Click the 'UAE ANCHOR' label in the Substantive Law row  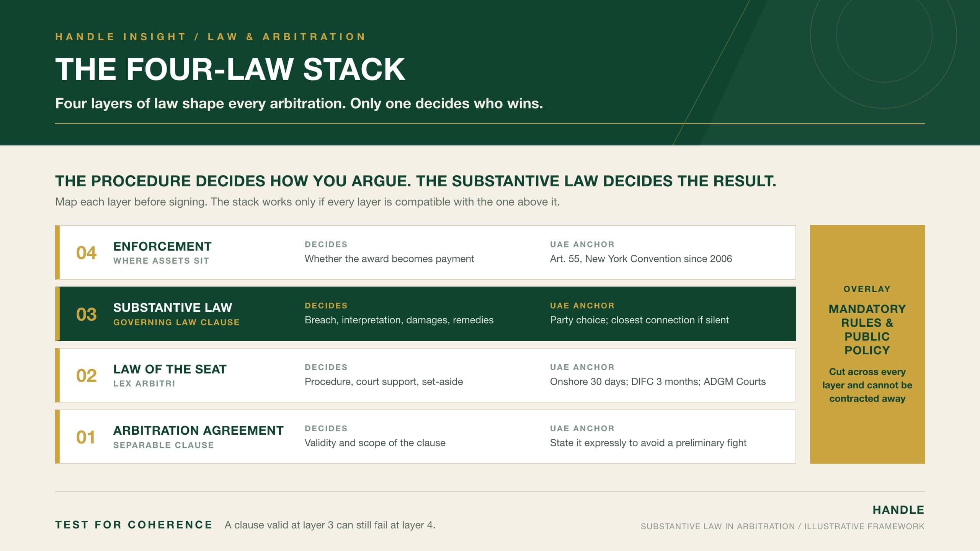pyautogui.click(x=582, y=306)
